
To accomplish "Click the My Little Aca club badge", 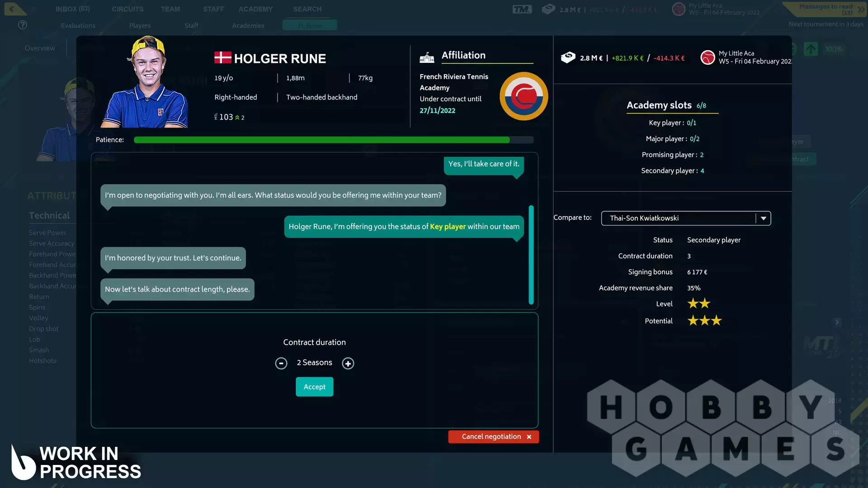I will pos(707,57).
